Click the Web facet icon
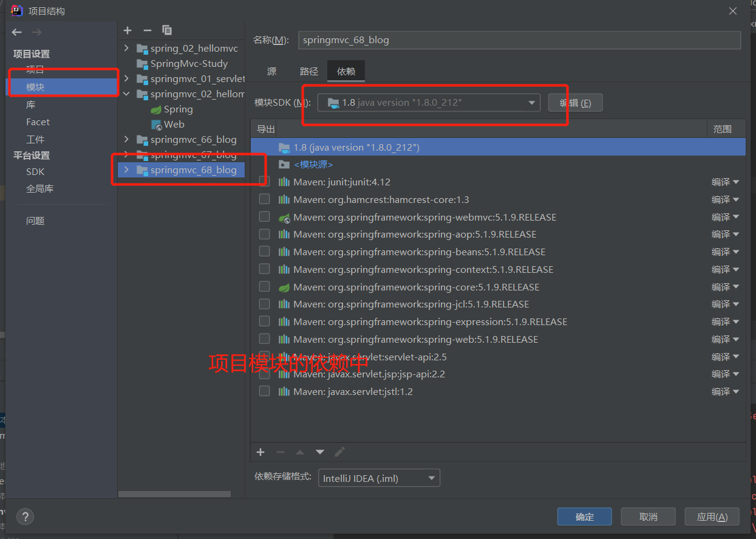The height and width of the screenshot is (539, 756). coord(157,125)
